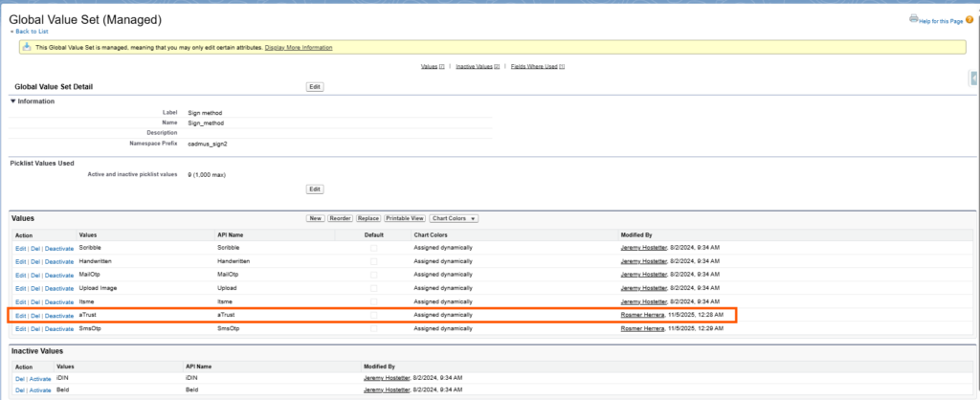Click Display More Information link
Viewport: 980px width, 400px height.
pyautogui.click(x=299, y=47)
